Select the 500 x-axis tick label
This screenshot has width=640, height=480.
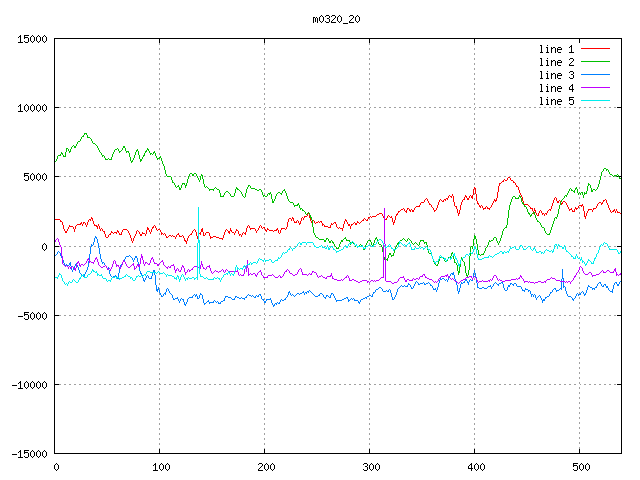(x=580, y=467)
